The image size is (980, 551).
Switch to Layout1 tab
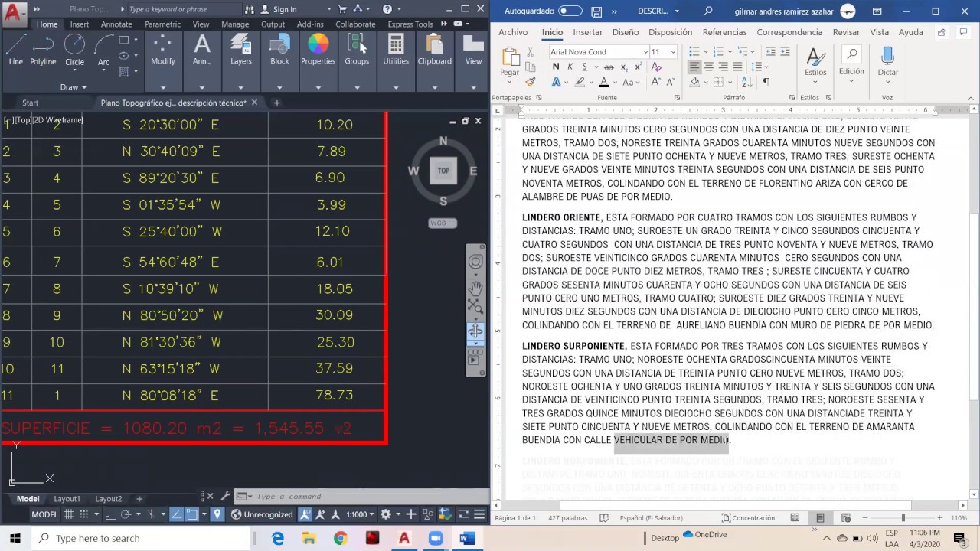point(67,499)
